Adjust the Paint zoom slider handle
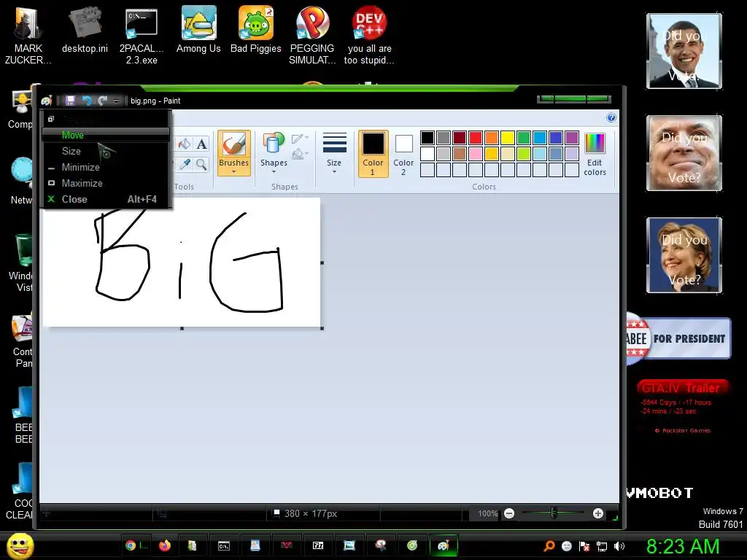This screenshot has height=560, width=747. pos(554,513)
